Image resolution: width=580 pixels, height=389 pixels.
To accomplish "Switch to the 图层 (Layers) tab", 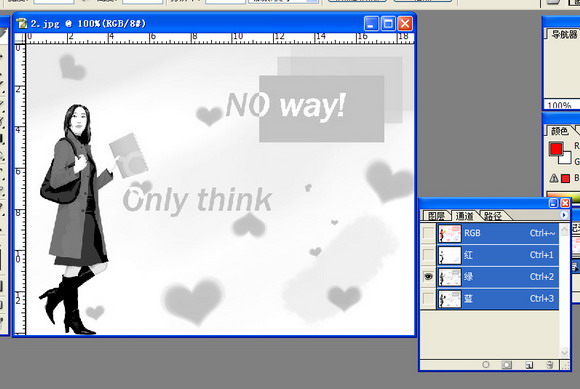I will 436,216.
